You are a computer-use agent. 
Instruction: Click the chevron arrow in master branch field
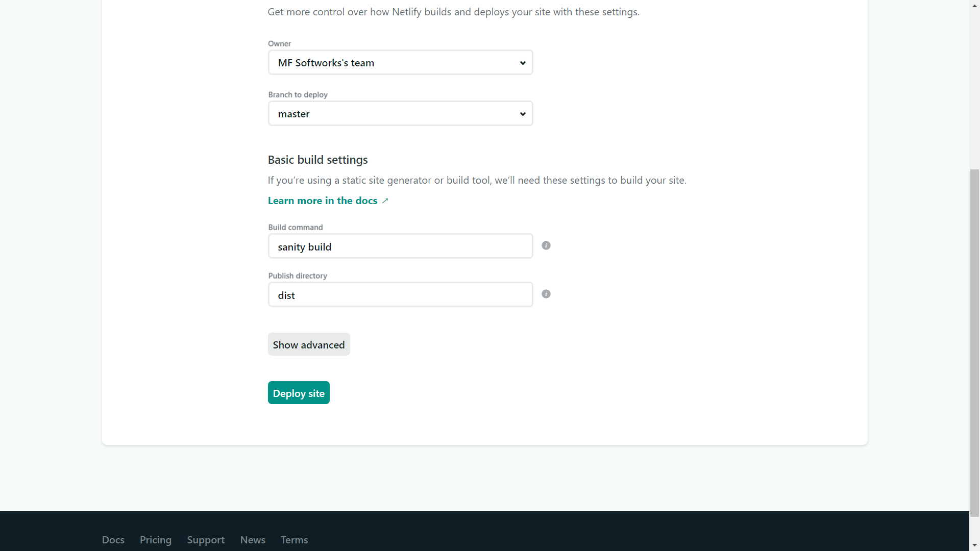click(523, 114)
